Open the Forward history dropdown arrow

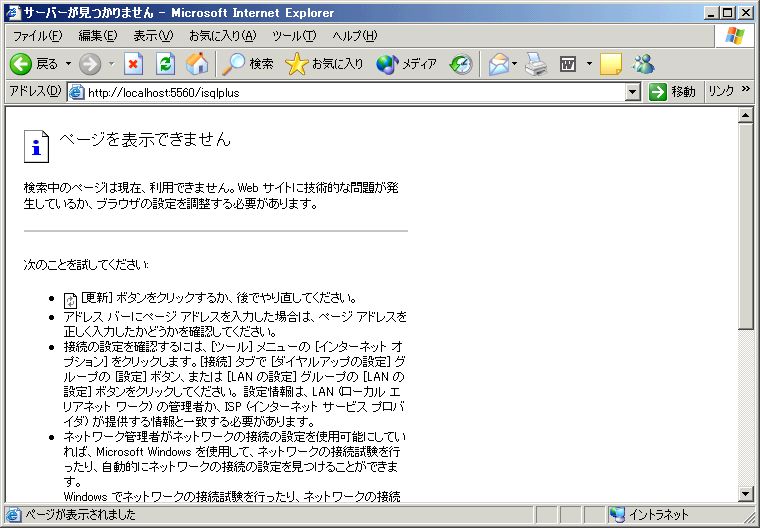[x=111, y=64]
